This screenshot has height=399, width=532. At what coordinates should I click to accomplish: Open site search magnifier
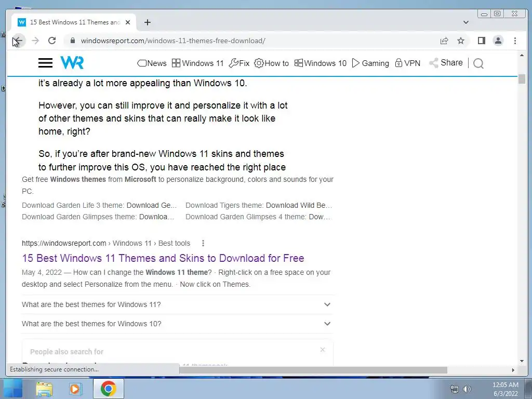pyautogui.click(x=478, y=63)
